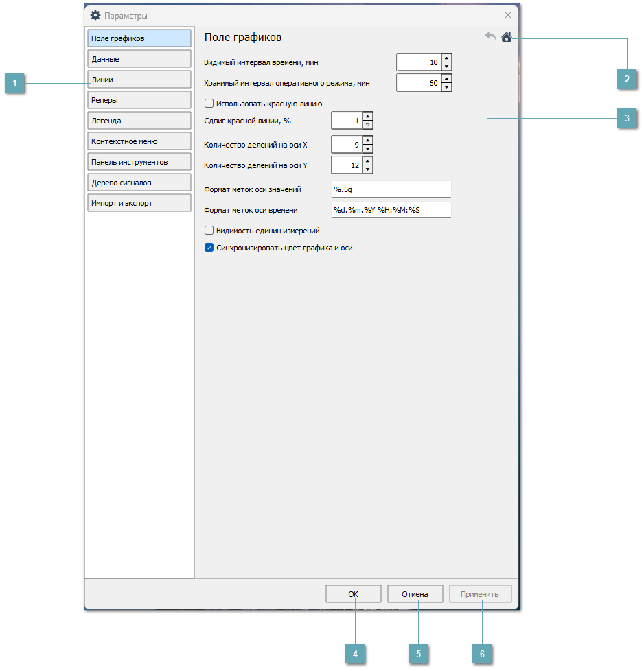
Task: Go to 'Дерево сигналов' section
Action: coord(139,183)
